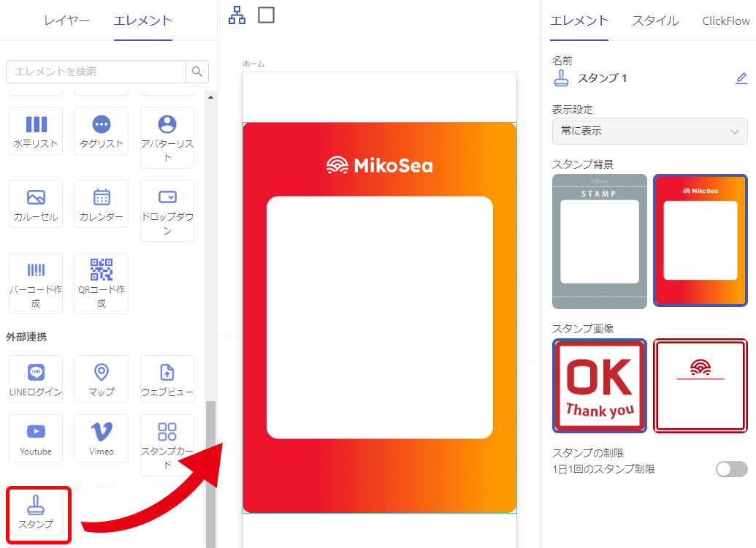Click the element list scrollbar thumb

tap(210, 474)
